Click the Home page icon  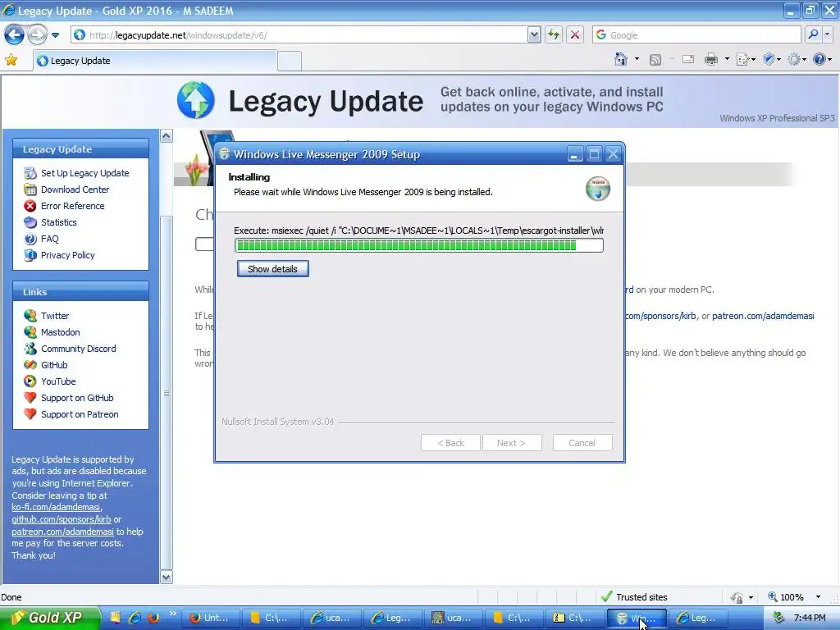click(x=621, y=59)
